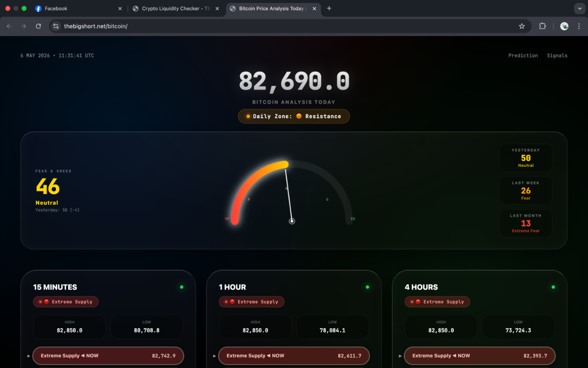The width and height of the screenshot is (588, 368).
Task: Select the Bitcoin Price Analysis Today tab
Action: coord(274,8)
